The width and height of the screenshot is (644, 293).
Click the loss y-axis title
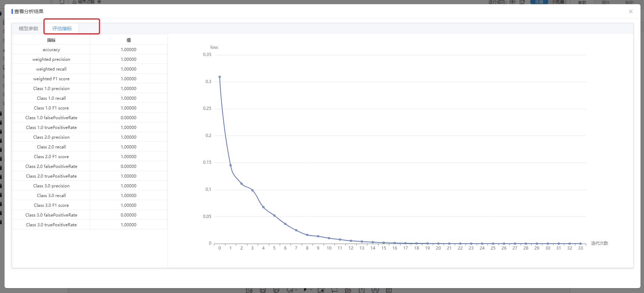click(214, 47)
